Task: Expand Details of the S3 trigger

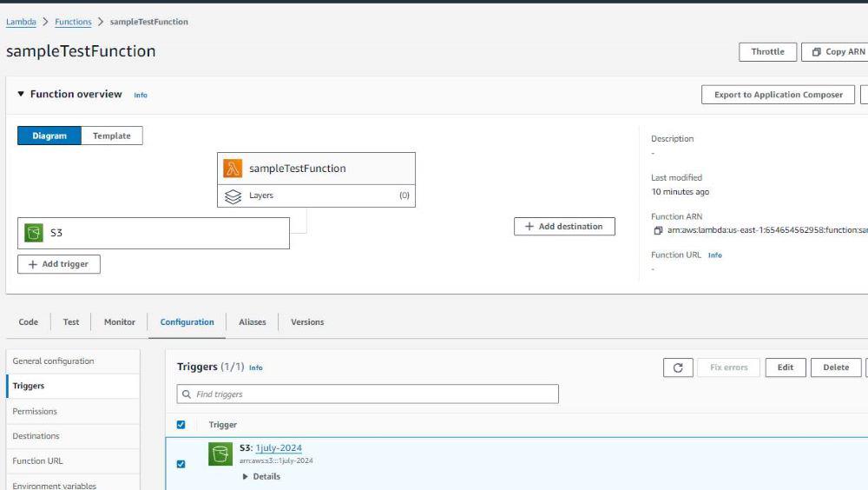Action: point(260,477)
